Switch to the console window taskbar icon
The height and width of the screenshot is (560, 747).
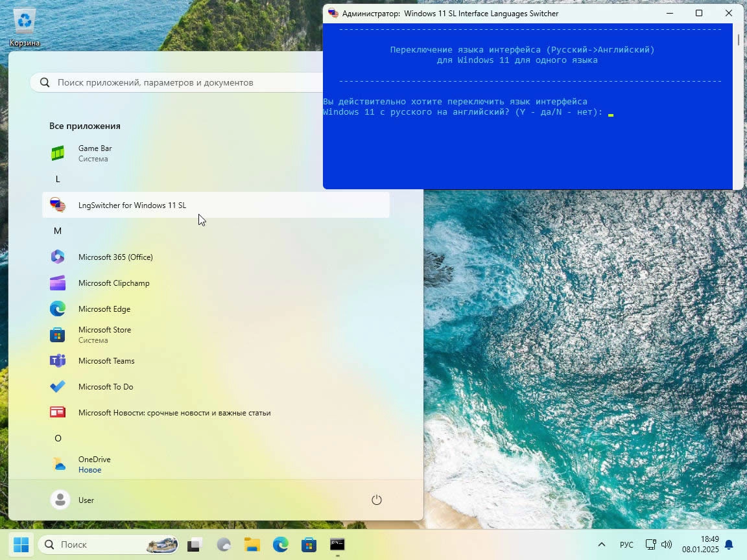coord(337,544)
